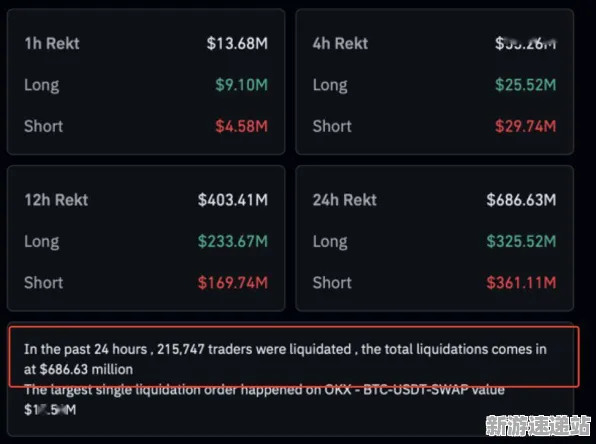This screenshot has width=596, height=444.
Task: Click the Chinese watermark logo
Action: (x=538, y=425)
